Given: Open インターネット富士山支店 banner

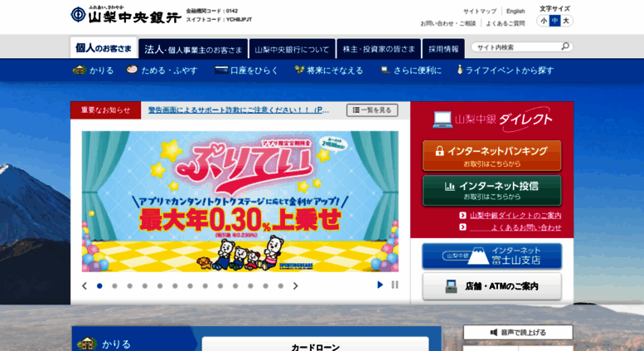Looking at the screenshot, I should (x=492, y=256).
